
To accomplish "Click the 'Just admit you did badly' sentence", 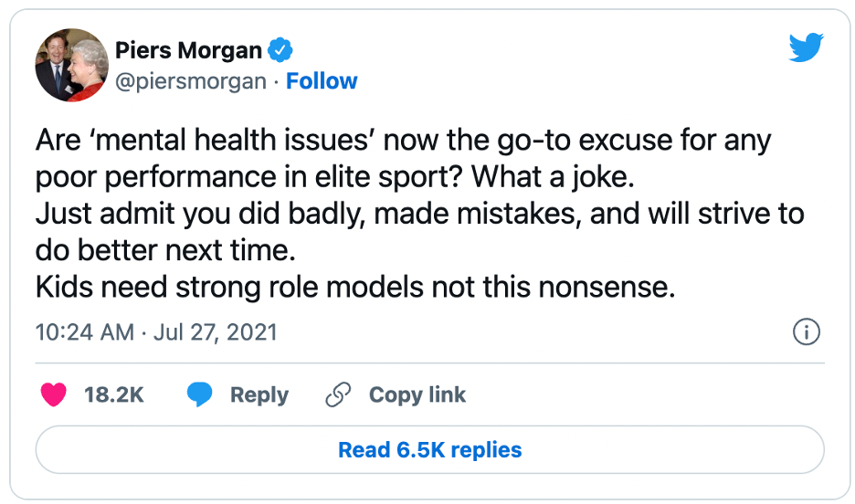I will [x=418, y=215].
